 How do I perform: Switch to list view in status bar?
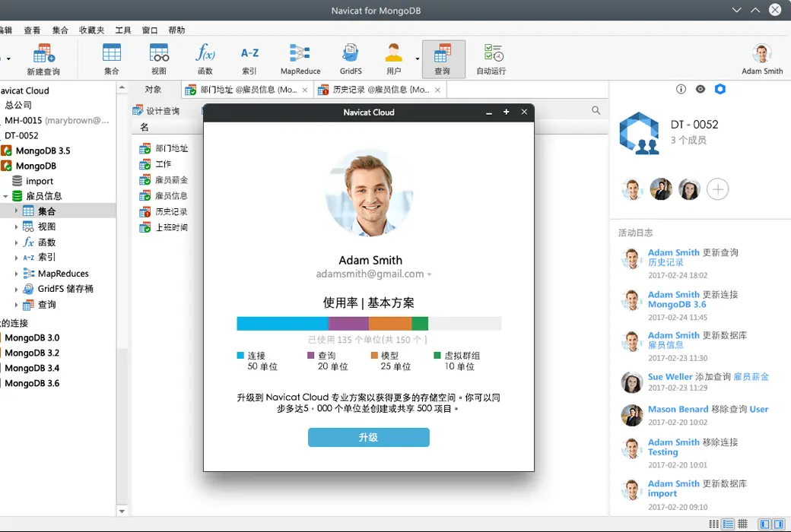[728, 524]
